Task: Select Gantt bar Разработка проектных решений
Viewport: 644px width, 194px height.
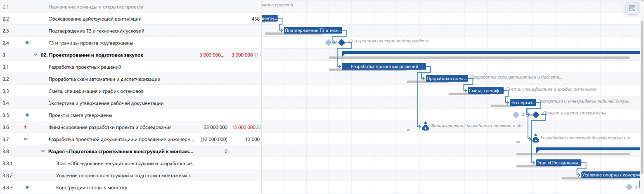Action: [x=384, y=66]
